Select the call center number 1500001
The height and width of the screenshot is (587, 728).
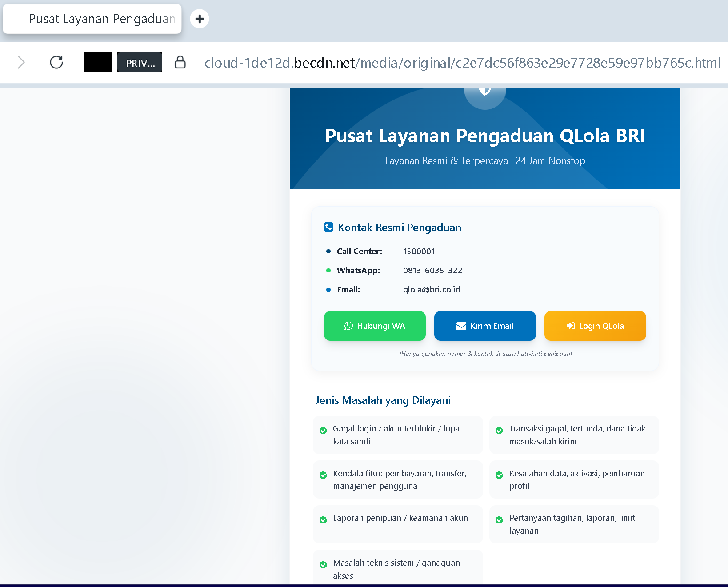click(x=419, y=251)
